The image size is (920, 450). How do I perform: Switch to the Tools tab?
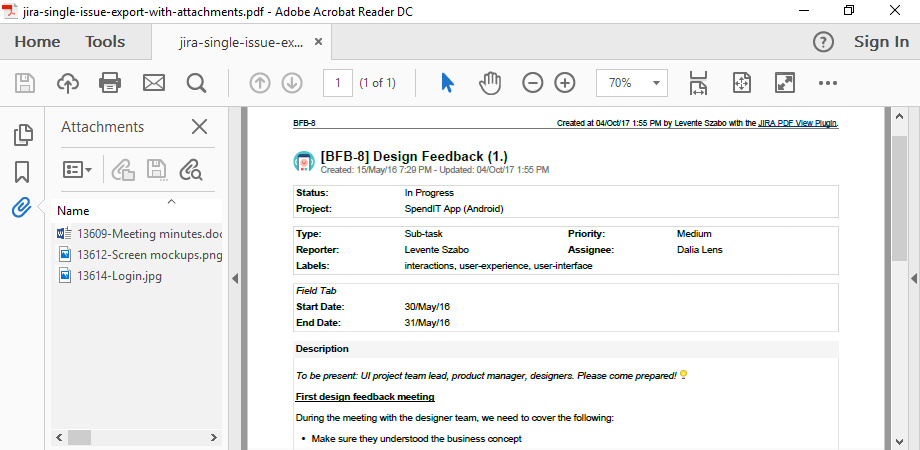tap(105, 42)
